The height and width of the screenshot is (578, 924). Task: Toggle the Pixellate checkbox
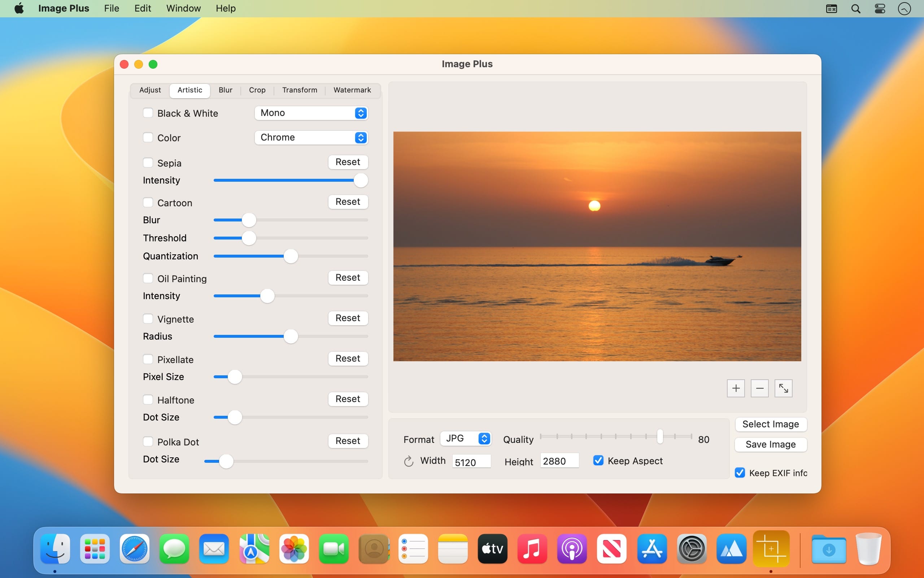148,359
